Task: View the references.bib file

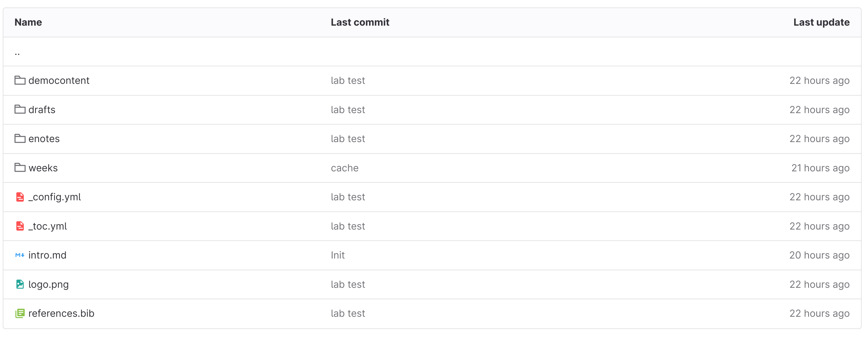Action: (61, 313)
